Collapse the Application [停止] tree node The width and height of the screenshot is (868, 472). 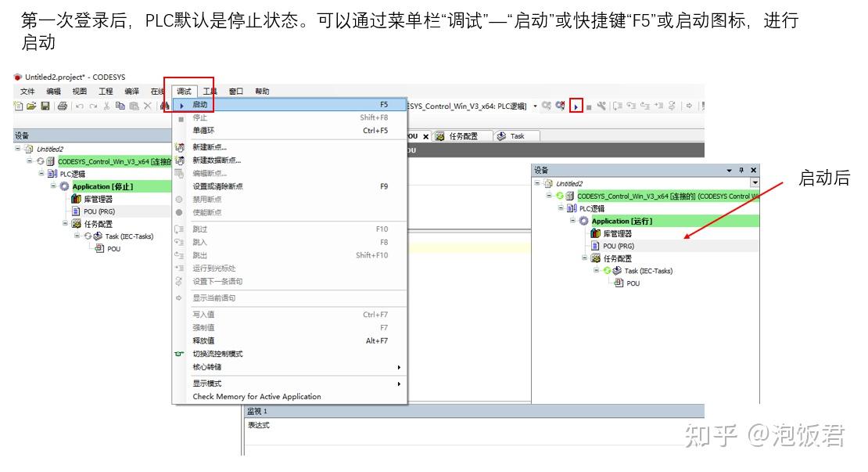[54, 186]
